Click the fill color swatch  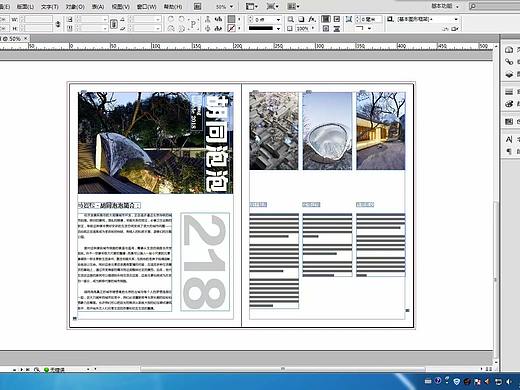(x=231, y=19)
